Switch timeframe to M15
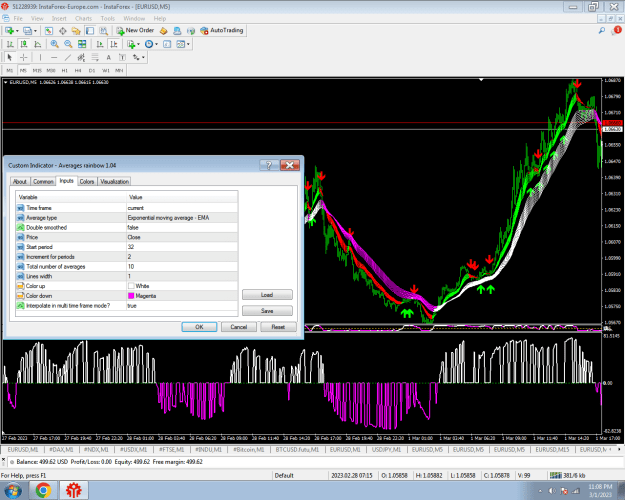 [x=37, y=71]
